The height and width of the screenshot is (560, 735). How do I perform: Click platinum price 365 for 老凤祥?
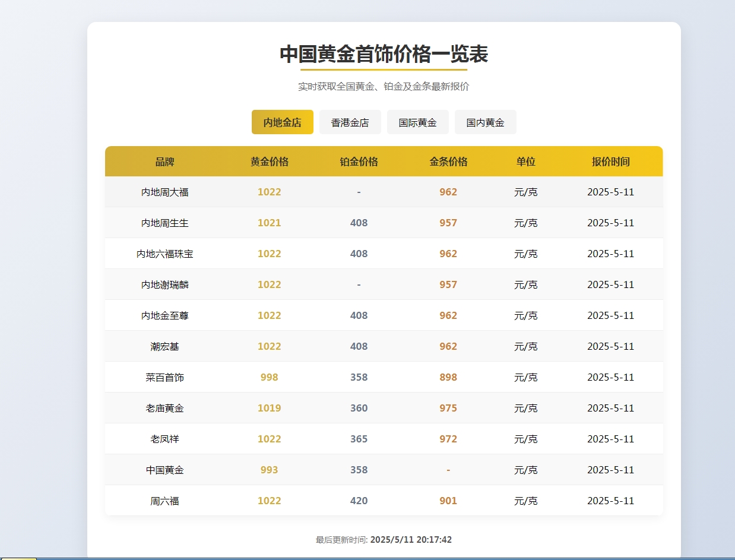point(359,439)
